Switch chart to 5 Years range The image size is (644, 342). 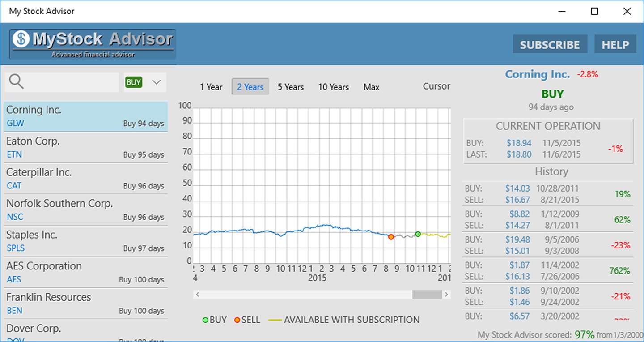291,87
